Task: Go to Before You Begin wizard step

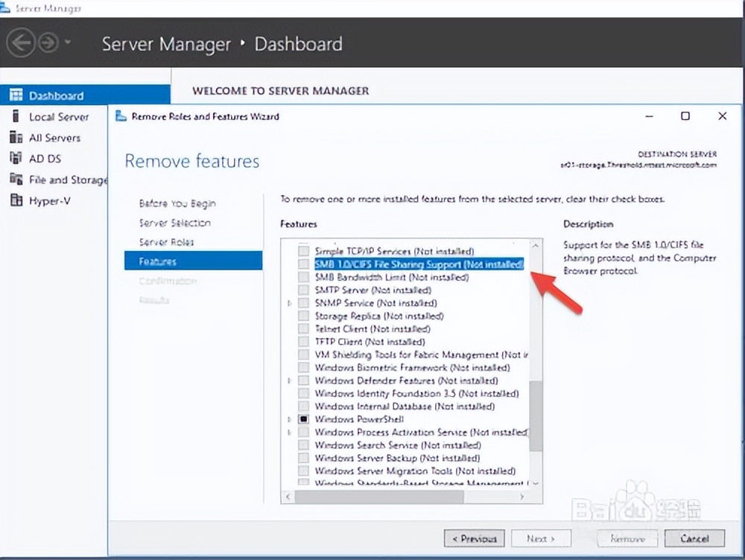Action: (177, 203)
